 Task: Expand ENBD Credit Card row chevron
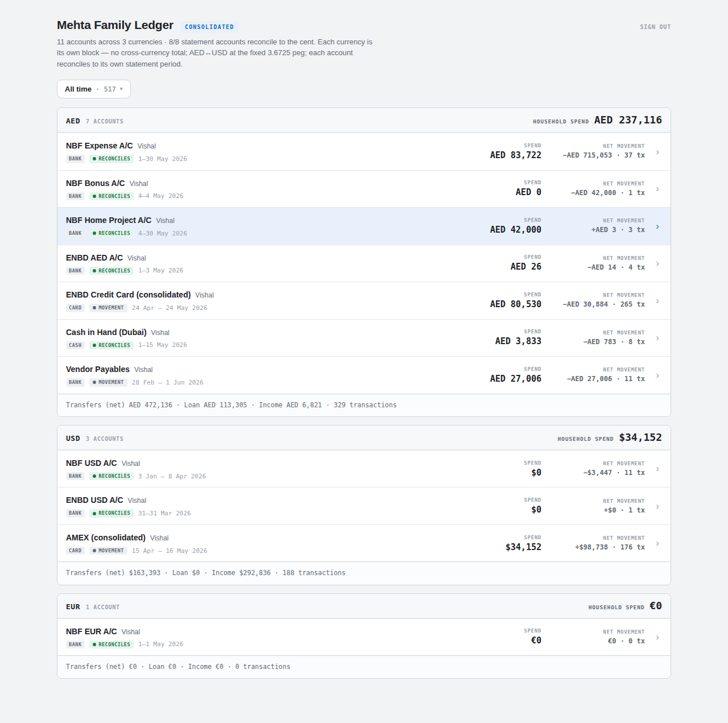click(x=657, y=301)
